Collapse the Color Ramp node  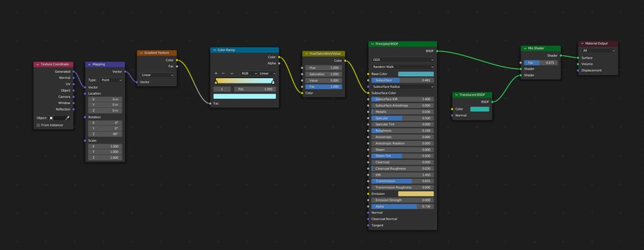(214, 50)
